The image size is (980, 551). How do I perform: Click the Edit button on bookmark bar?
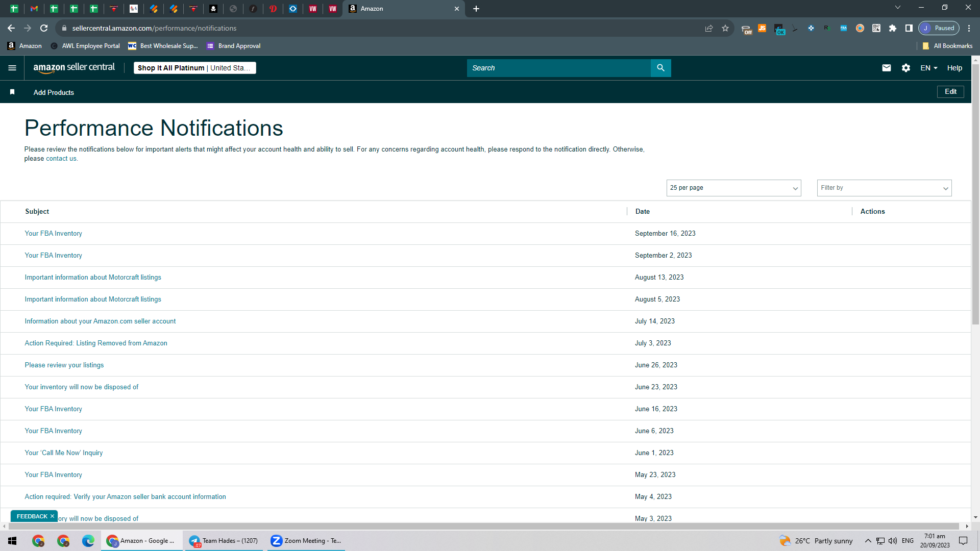pyautogui.click(x=950, y=92)
